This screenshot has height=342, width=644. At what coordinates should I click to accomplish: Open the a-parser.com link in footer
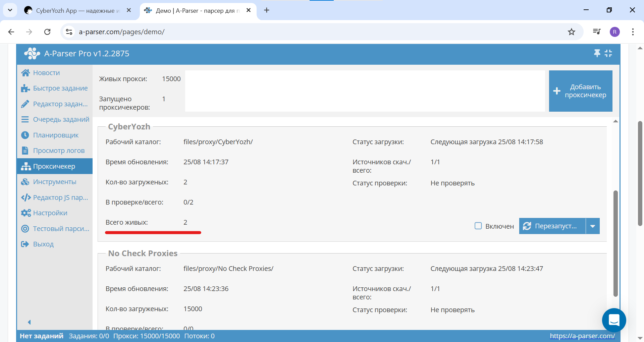(582, 336)
